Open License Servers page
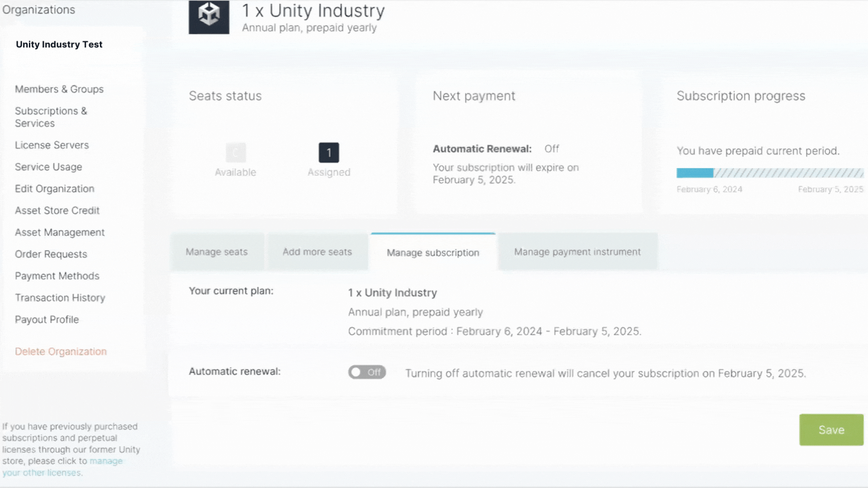The height and width of the screenshot is (488, 868). click(x=52, y=145)
